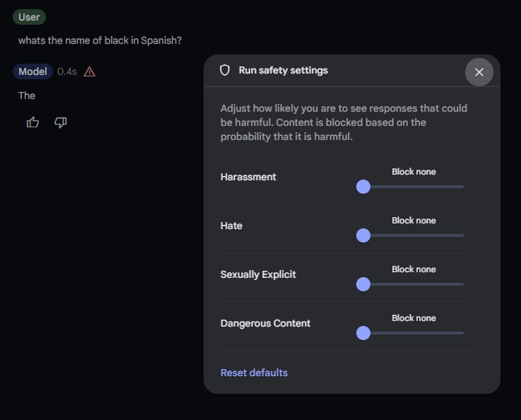Adjust the Harassment slider handle
The height and width of the screenshot is (420, 521).
click(x=363, y=187)
